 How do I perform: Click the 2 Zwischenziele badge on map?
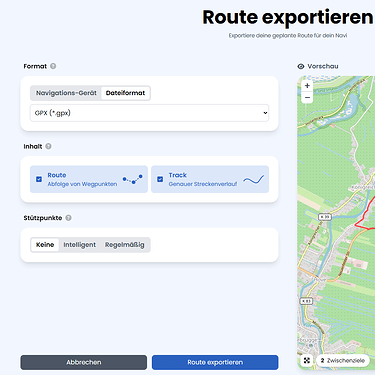(x=343, y=360)
